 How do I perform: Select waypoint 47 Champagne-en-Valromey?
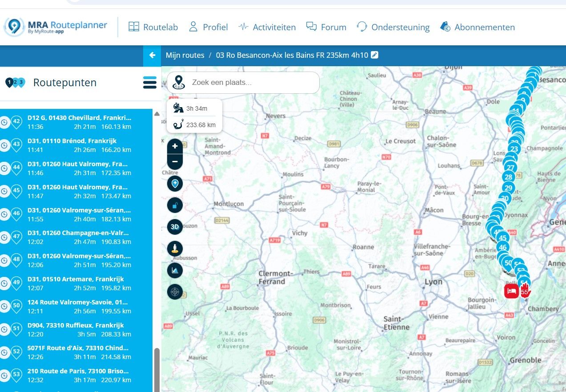click(x=76, y=237)
